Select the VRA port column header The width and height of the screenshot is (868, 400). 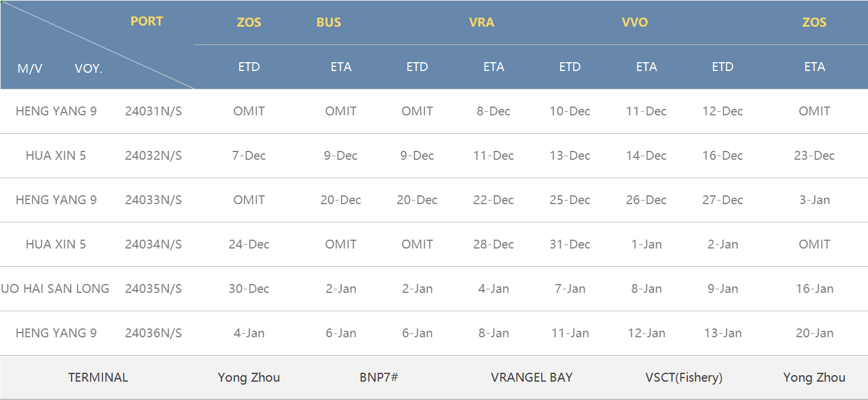(481, 22)
